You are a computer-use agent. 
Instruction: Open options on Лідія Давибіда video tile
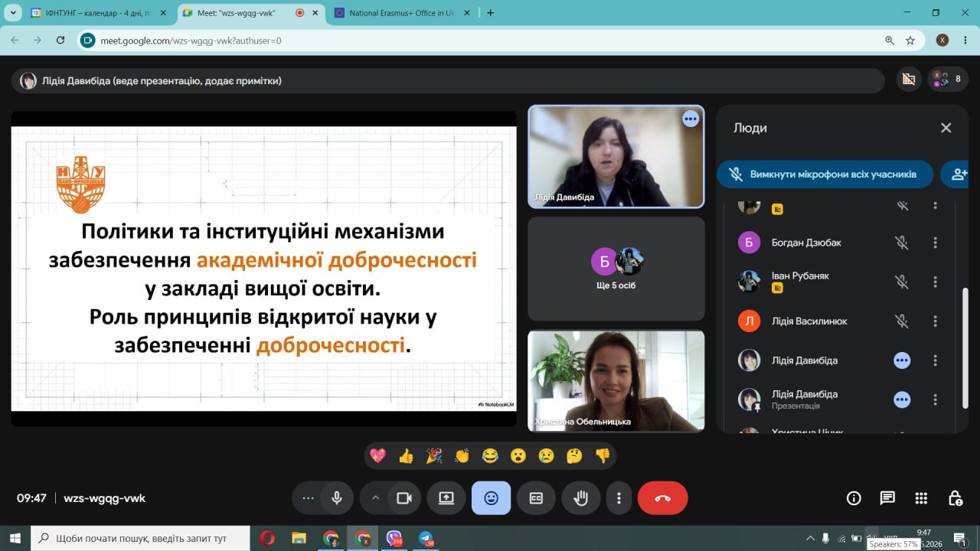(691, 119)
